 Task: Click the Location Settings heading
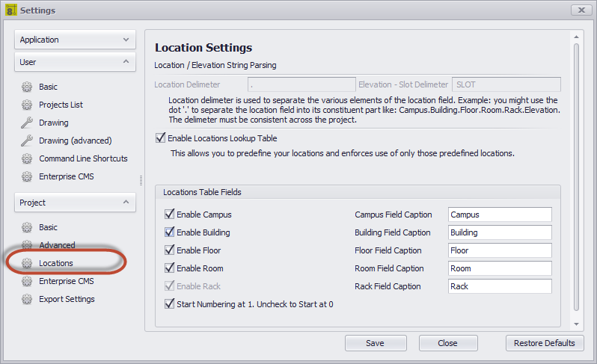coord(203,48)
